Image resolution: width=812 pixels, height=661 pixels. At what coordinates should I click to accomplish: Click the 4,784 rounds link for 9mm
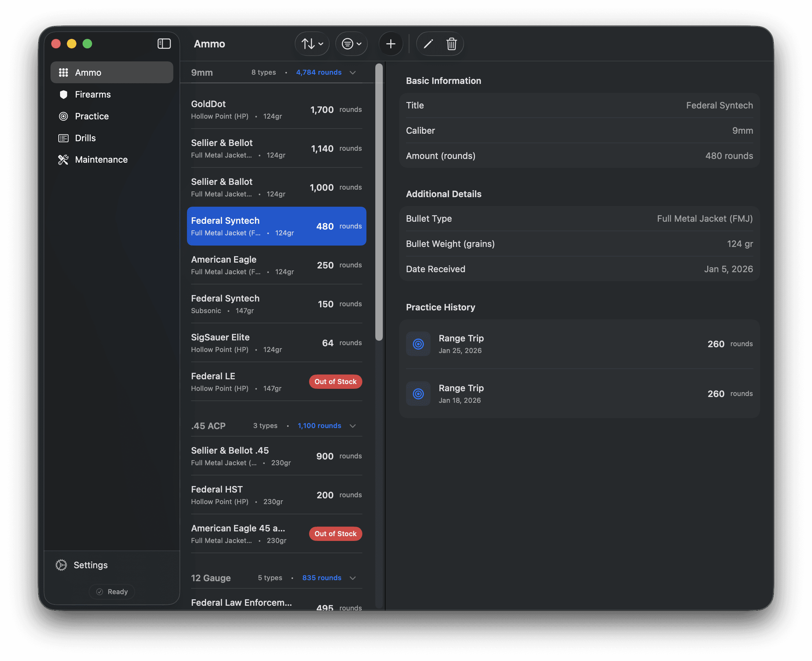coord(319,72)
